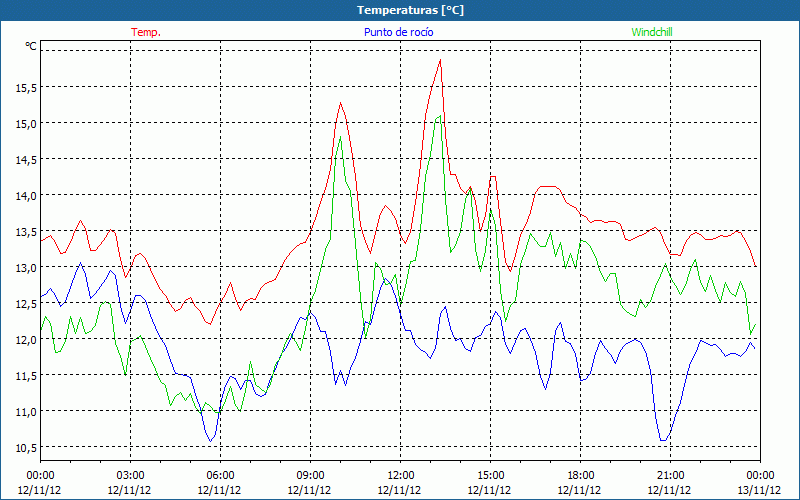Click the 12,5 y-axis value

[26, 304]
